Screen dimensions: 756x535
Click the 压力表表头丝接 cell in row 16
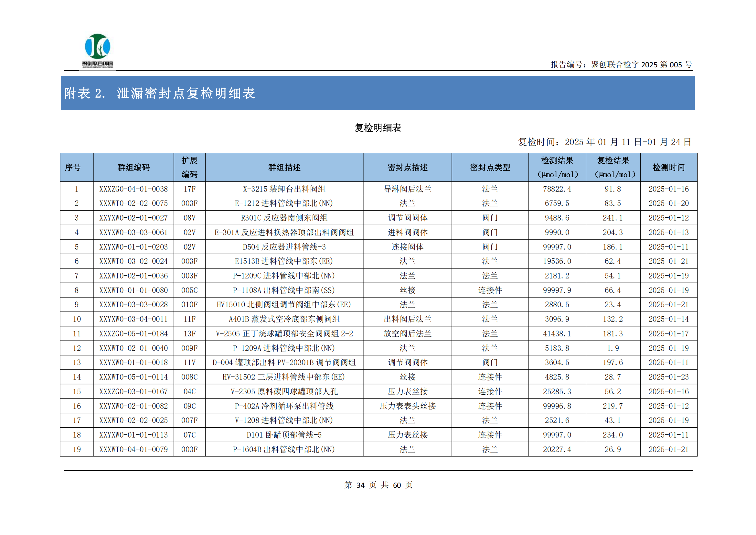pyautogui.click(x=407, y=406)
